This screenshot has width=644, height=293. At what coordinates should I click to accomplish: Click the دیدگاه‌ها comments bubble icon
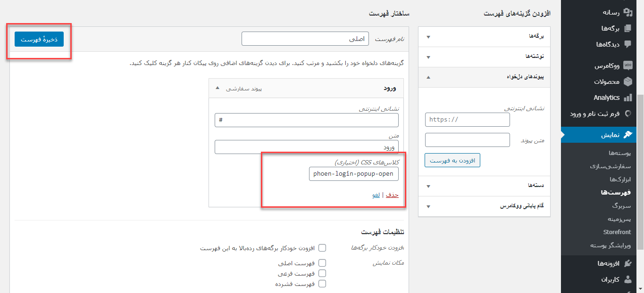(x=627, y=44)
